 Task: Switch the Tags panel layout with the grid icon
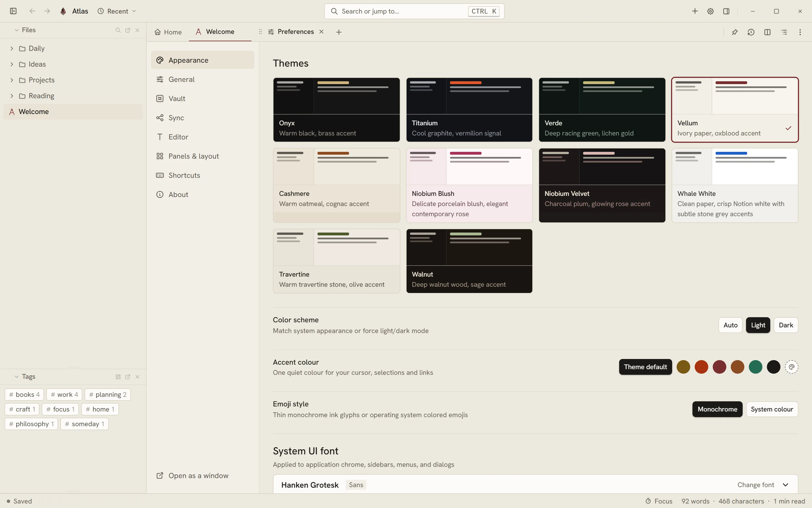118,377
